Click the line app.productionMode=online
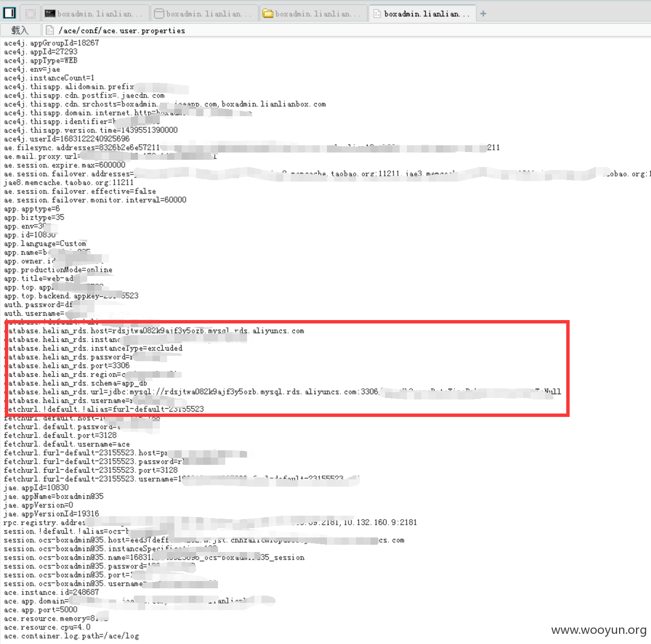Image resolution: width=651 pixels, height=644 pixels. tap(58, 269)
